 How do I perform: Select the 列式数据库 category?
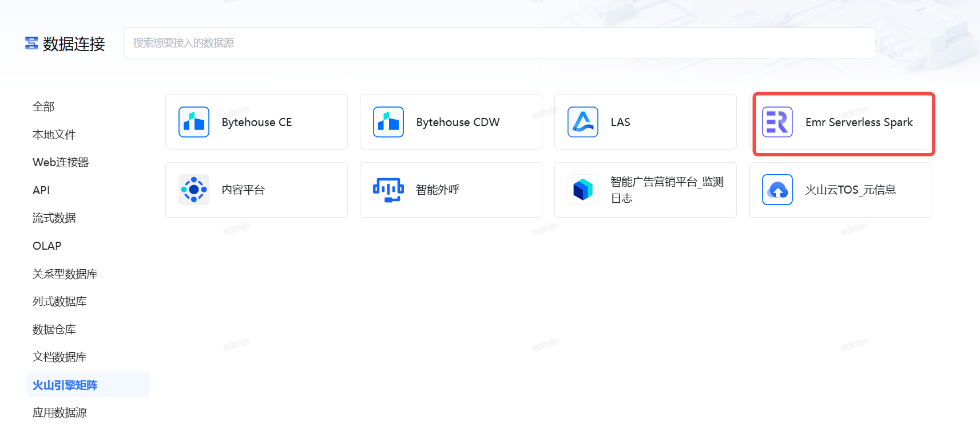pyautogui.click(x=59, y=301)
